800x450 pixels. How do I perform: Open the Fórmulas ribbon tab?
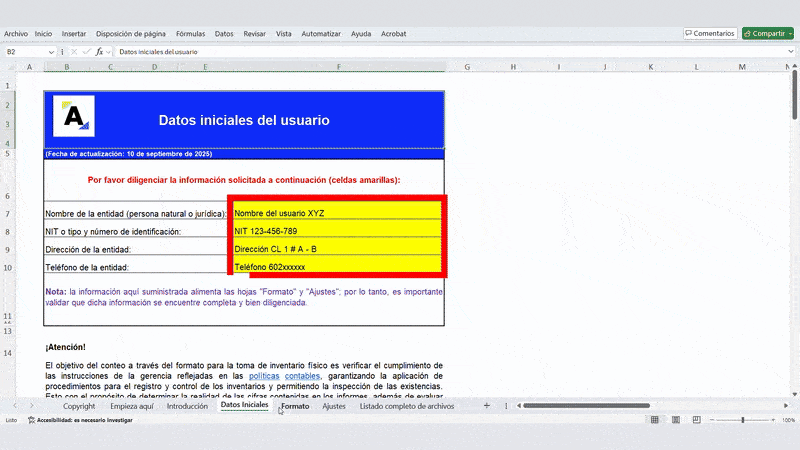190,33
